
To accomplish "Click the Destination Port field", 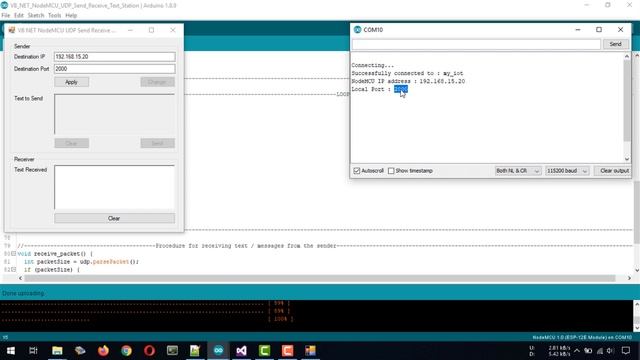I will [115, 69].
